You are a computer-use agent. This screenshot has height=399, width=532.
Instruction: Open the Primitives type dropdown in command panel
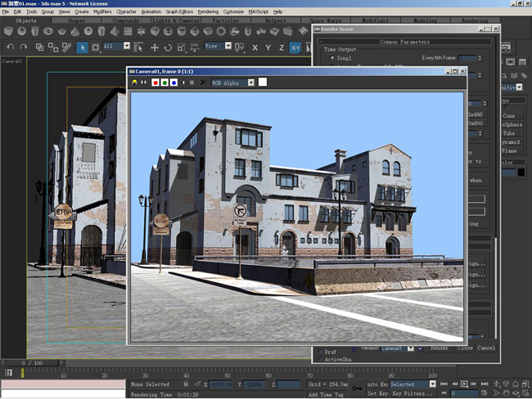[519, 87]
